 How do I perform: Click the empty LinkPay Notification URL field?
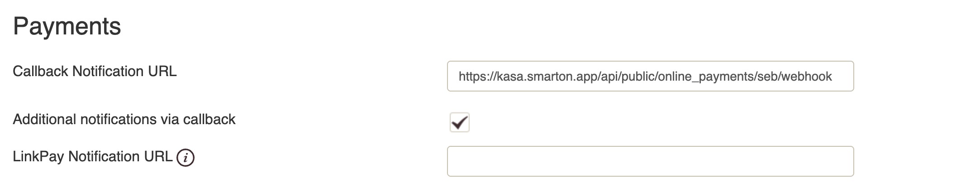(650, 161)
